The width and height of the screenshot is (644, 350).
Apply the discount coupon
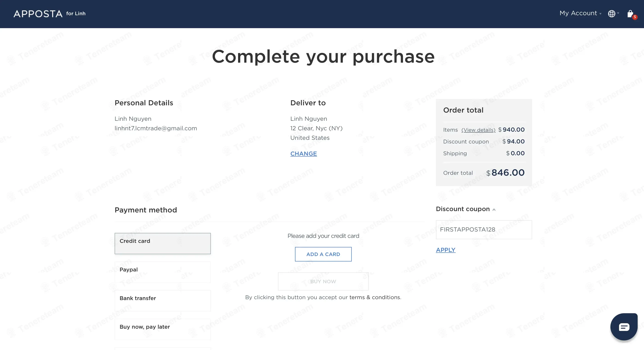coord(446,250)
